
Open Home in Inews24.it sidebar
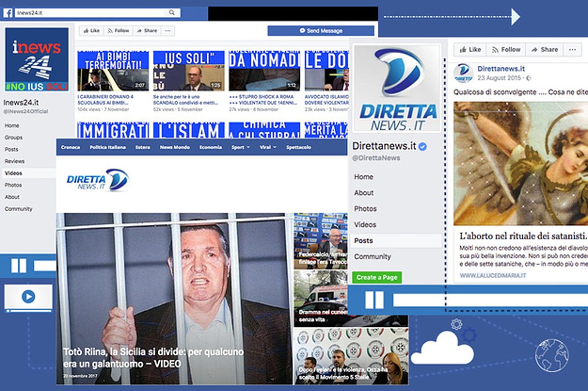pyautogui.click(x=12, y=126)
